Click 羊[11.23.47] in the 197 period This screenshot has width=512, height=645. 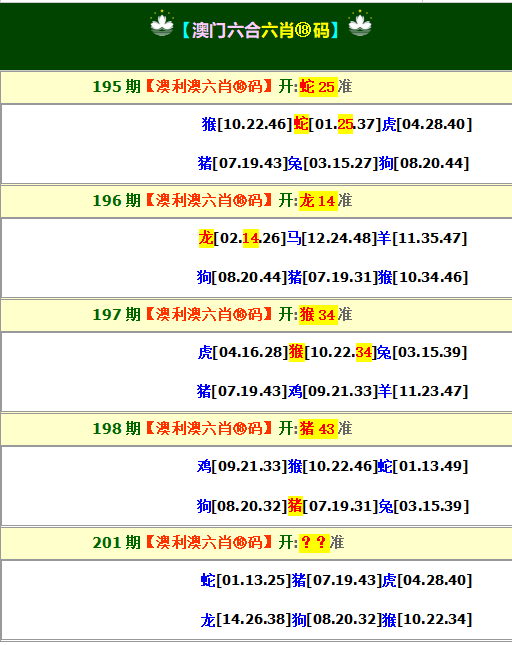(x=423, y=391)
